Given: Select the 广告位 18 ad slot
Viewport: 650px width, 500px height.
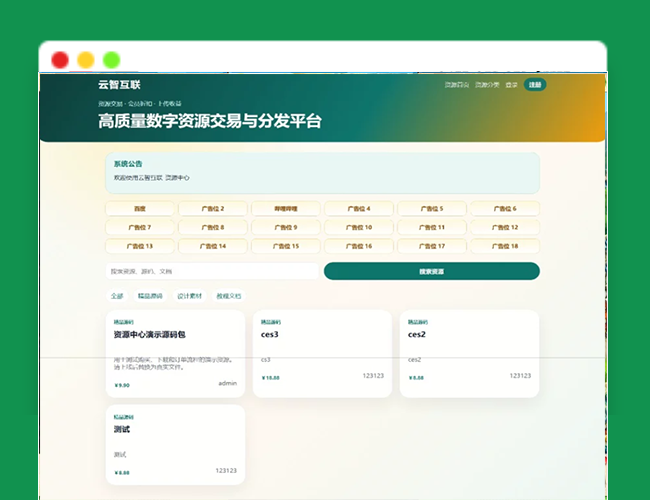Looking at the screenshot, I should (505, 246).
